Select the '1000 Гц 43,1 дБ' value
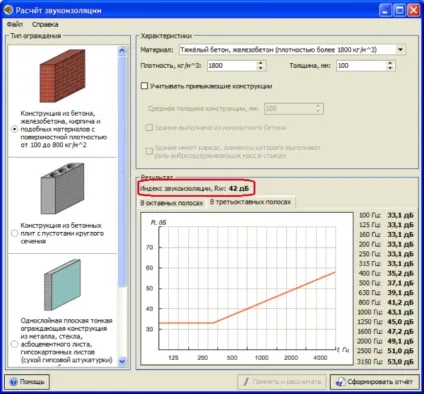Screen dimensions: 424x394 tap(386, 312)
